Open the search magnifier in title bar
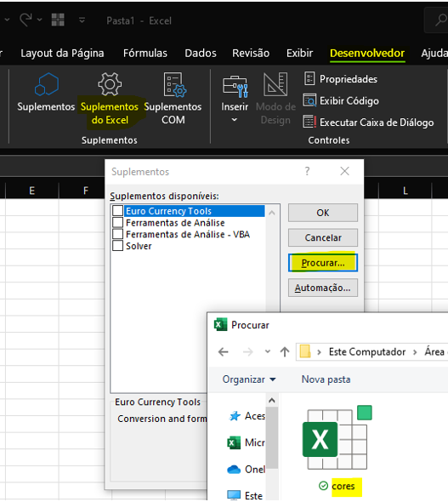The width and height of the screenshot is (448, 502). pyautogui.click(x=440, y=20)
